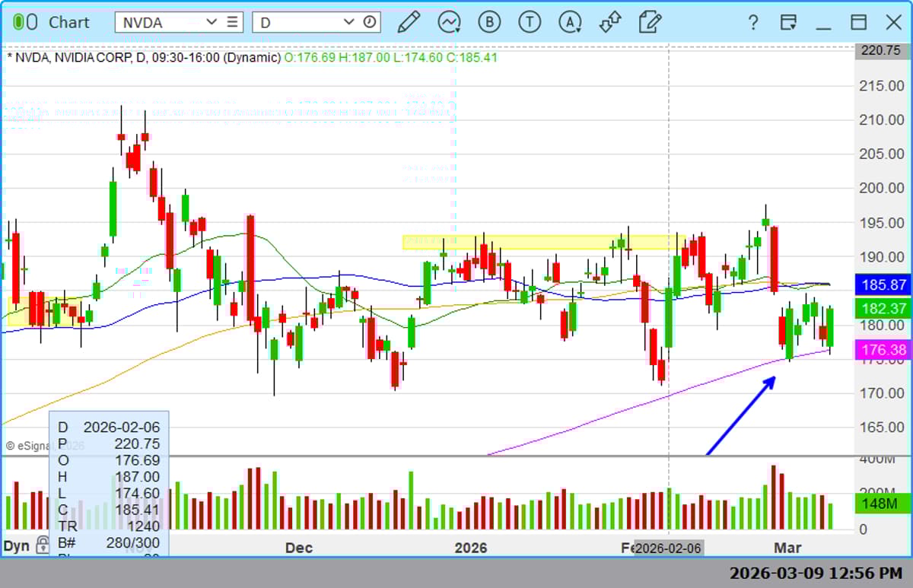Open the clock time template icon

coord(369,22)
